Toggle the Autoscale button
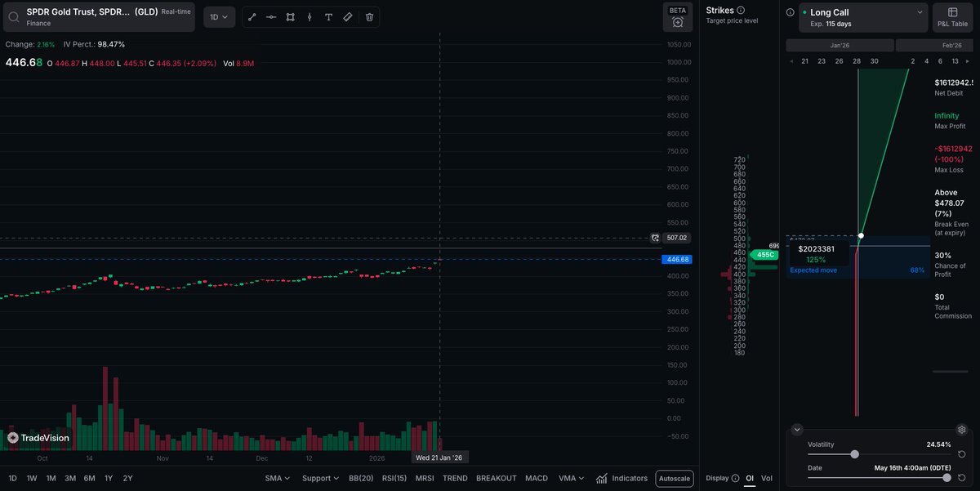Screen dimensions: 980x491 pos(674,479)
